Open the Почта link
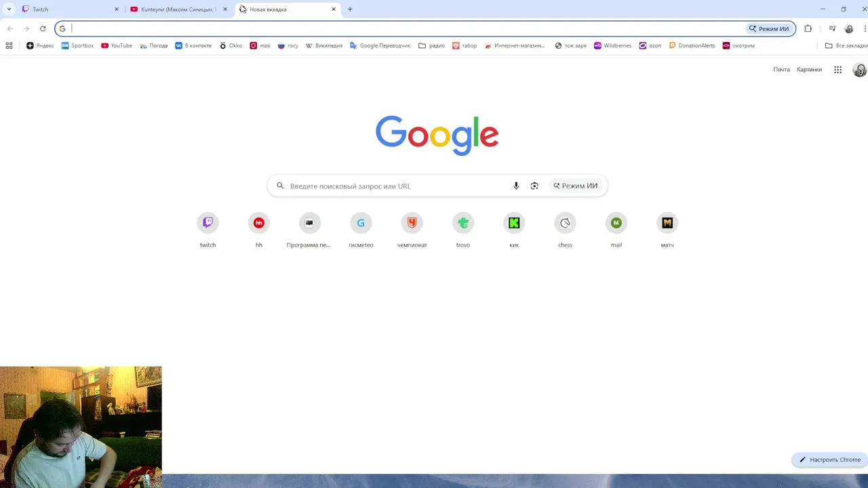Image resolution: width=868 pixels, height=488 pixels. tap(781, 69)
